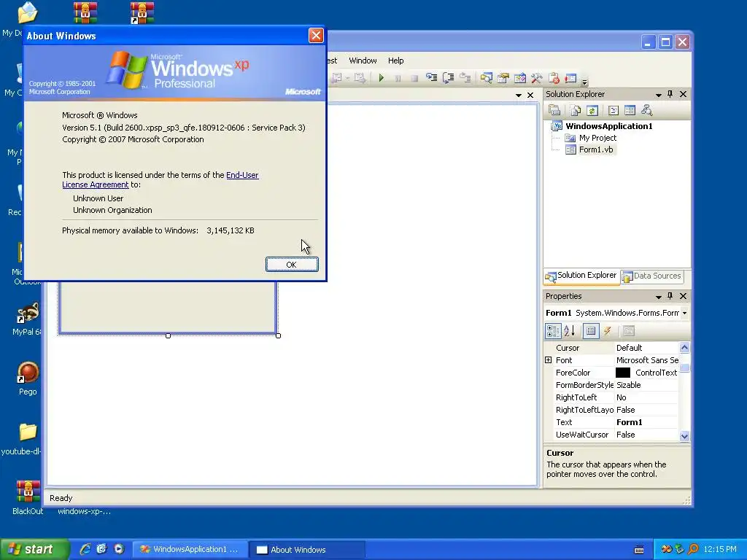Viewport: 747px width, 560px height.
Task: Click Show All Files in Solution Explorer
Action: [x=576, y=111]
